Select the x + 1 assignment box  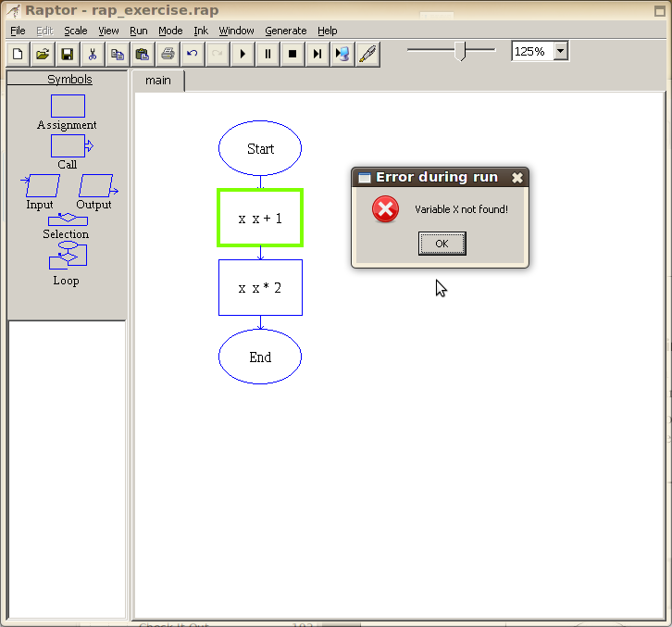click(x=260, y=218)
